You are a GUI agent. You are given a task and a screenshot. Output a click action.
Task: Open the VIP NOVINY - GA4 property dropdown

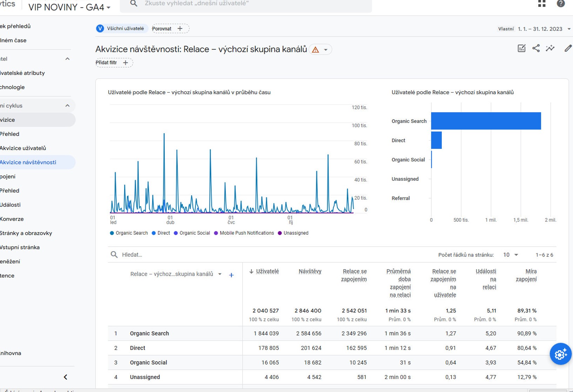[x=69, y=7]
